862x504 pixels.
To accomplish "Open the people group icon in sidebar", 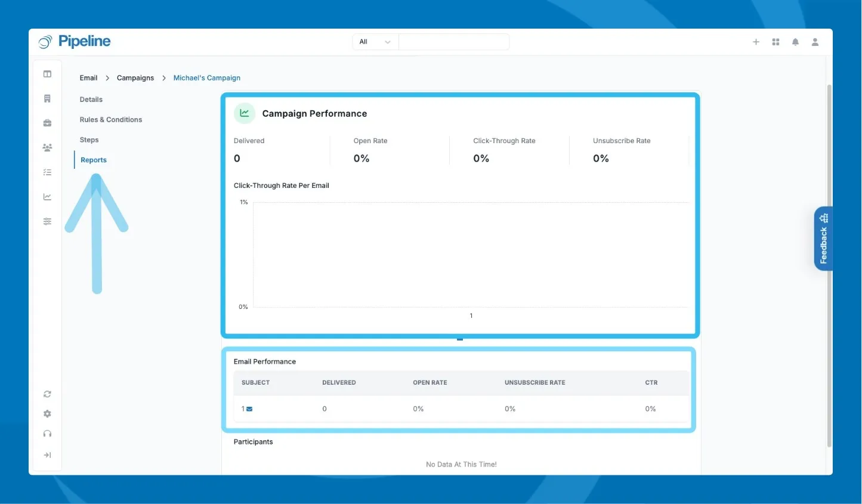I will (x=47, y=147).
